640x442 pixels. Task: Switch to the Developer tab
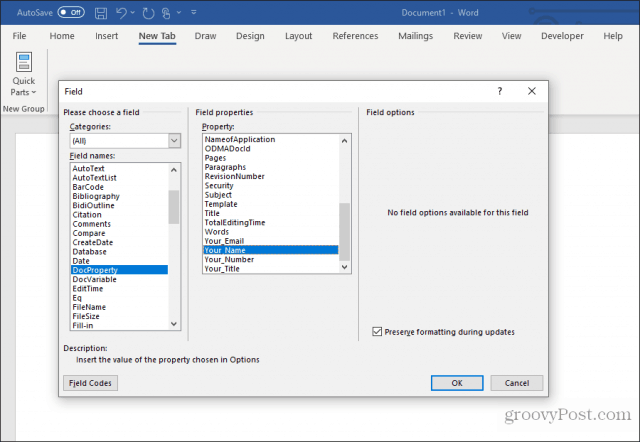tap(562, 36)
